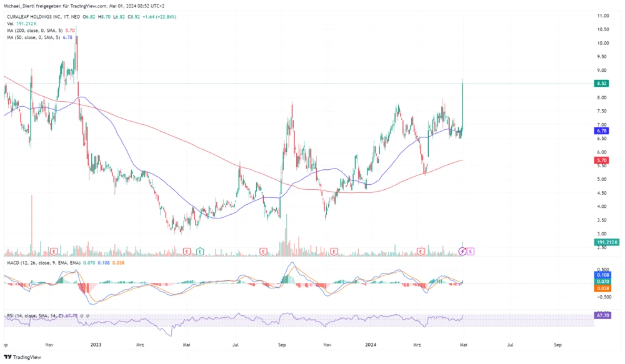
Task: Click the 2024 label on time axis
Action: click(x=371, y=344)
